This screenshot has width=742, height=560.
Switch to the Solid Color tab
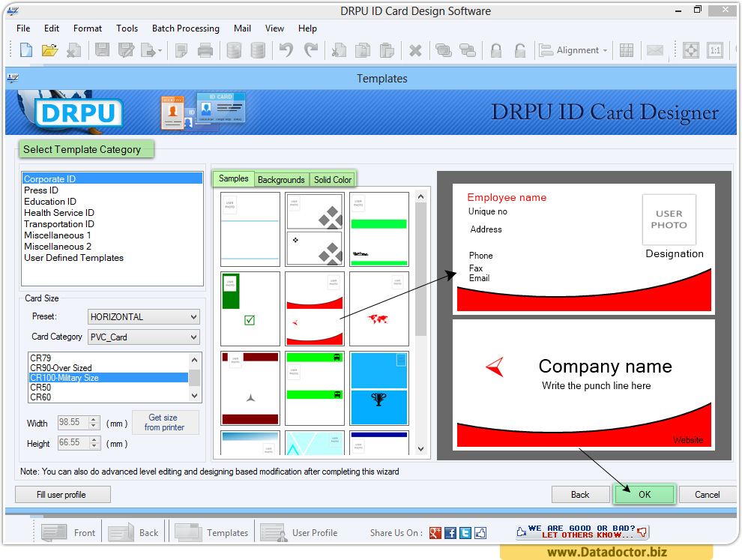point(333,180)
